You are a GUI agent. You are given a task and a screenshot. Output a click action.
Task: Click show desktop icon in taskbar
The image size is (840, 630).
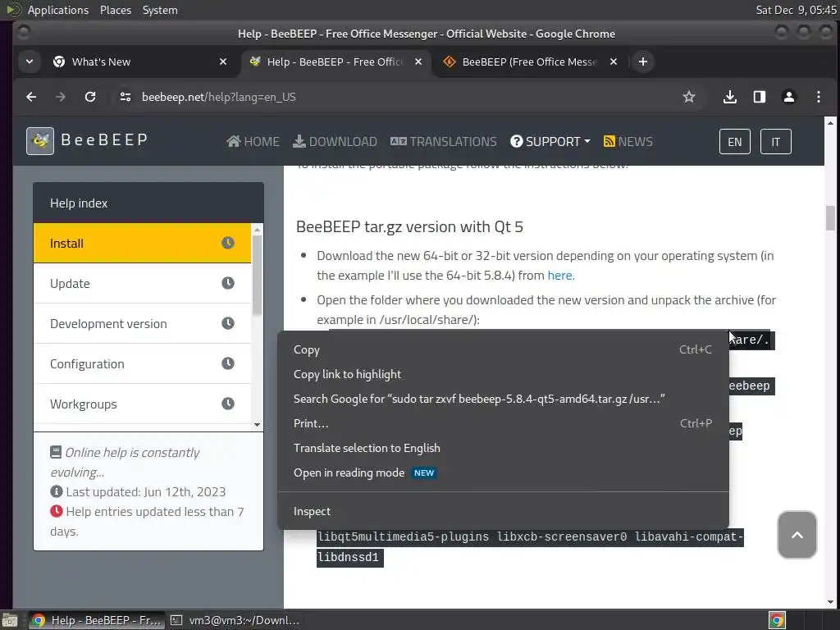click(10, 620)
